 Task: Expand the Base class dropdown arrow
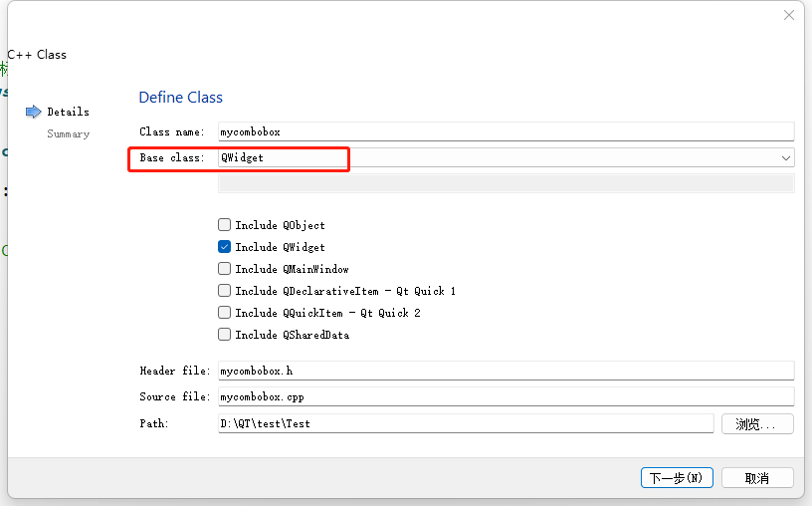(x=786, y=157)
